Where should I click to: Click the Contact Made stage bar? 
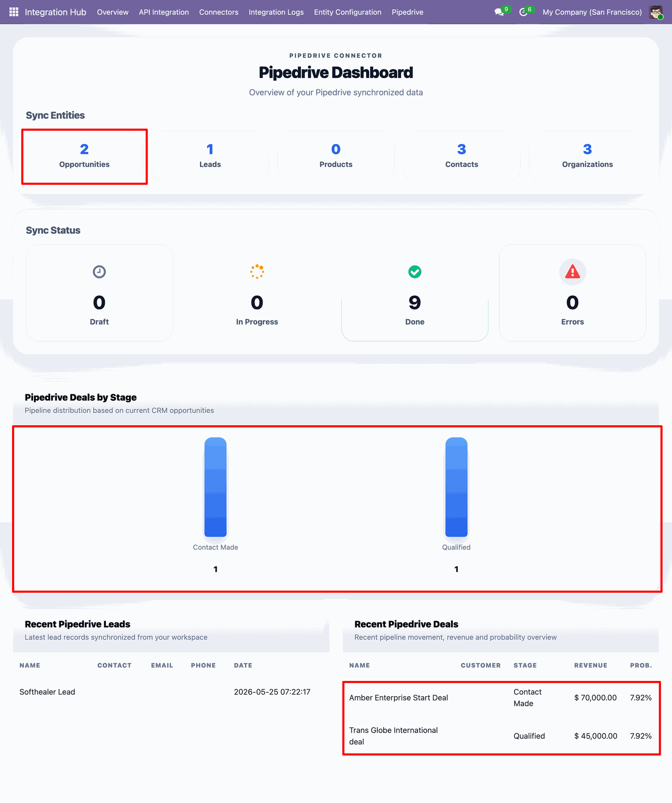click(x=215, y=487)
